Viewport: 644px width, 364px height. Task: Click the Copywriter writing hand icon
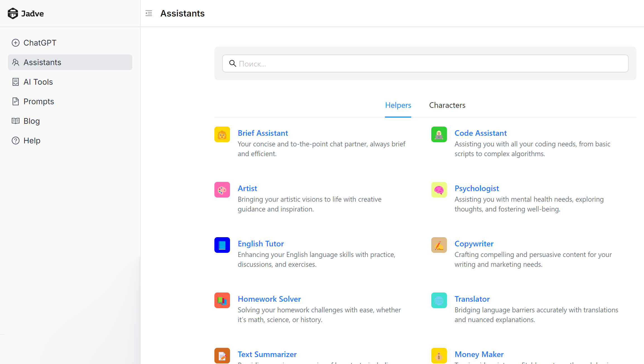click(x=439, y=245)
